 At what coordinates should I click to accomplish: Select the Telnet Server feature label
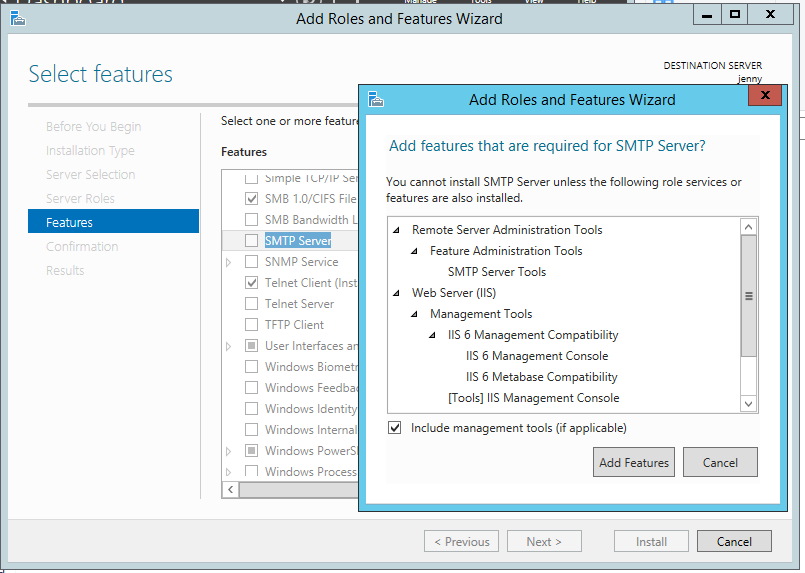[299, 303]
